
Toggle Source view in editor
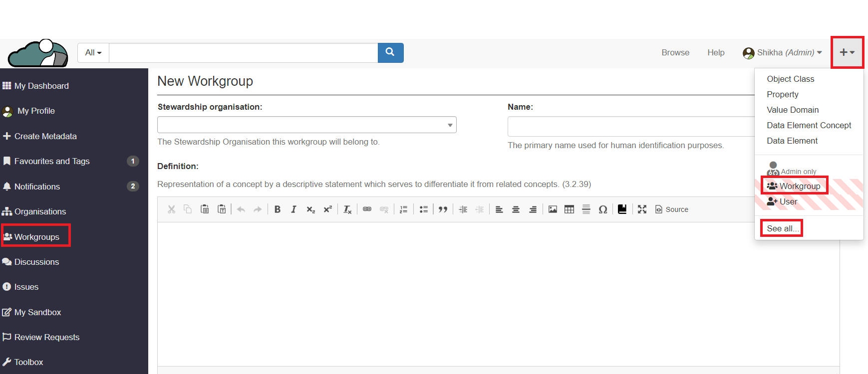(672, 209)
